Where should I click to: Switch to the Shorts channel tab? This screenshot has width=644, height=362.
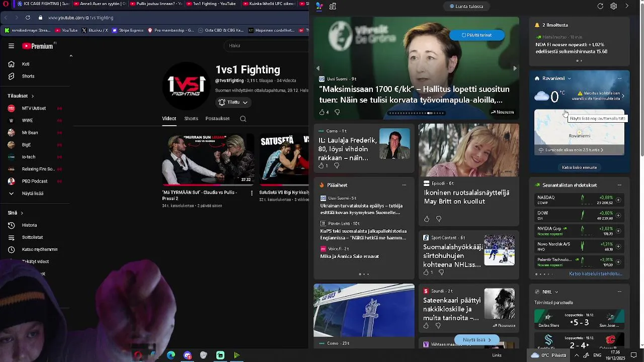[x=191, y=119]
